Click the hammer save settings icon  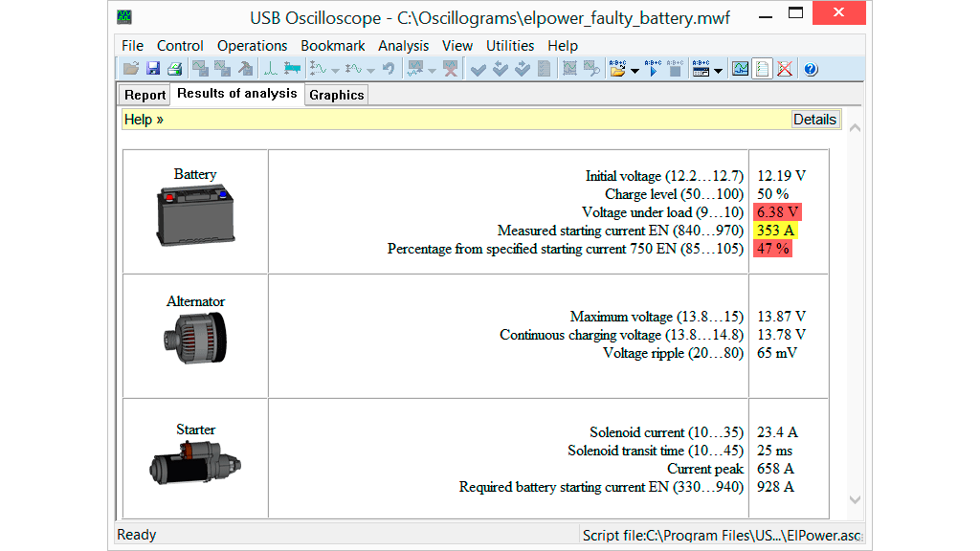[x=246, y=69]
